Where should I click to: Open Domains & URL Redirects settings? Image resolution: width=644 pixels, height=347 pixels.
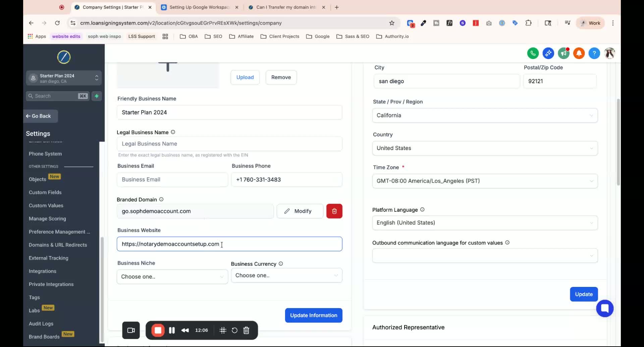(x=58, y=245)
